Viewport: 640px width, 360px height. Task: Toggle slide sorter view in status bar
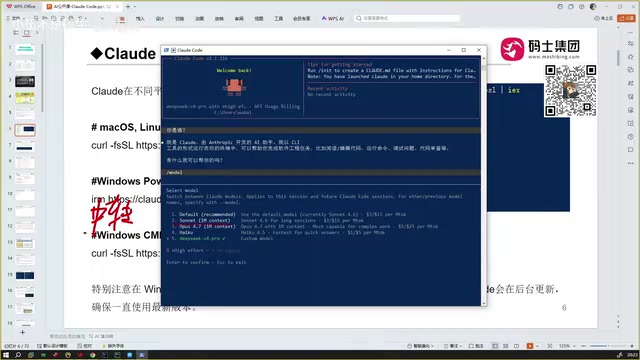(x=505, y=346)
